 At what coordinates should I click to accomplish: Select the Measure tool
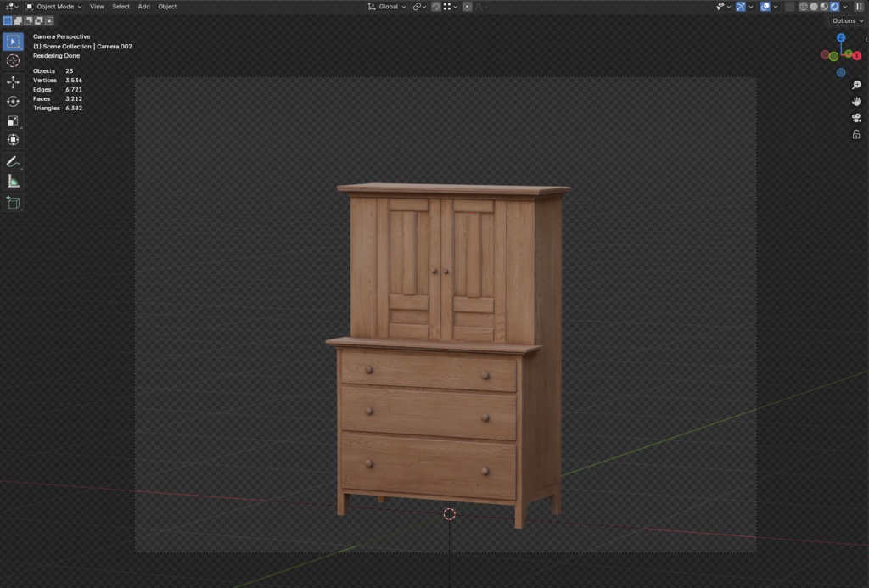tap(13, 181)
